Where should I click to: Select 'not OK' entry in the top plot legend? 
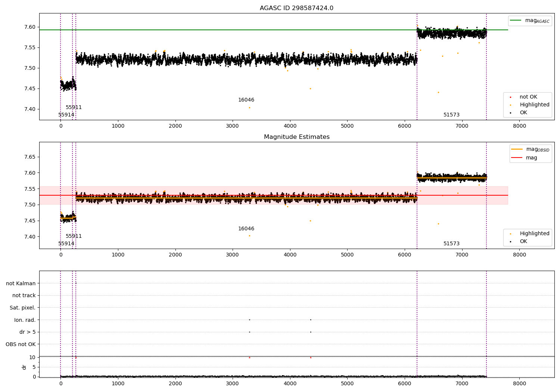pos(528,97)
